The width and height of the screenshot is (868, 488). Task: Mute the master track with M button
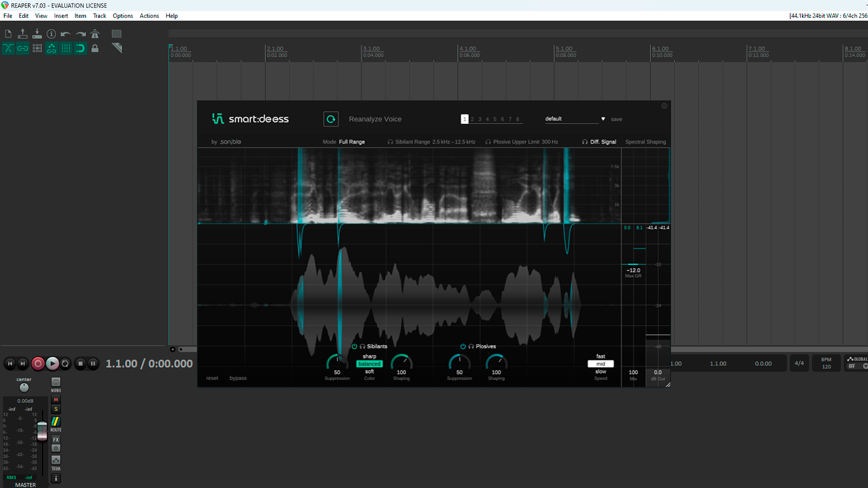pos(56,400)
